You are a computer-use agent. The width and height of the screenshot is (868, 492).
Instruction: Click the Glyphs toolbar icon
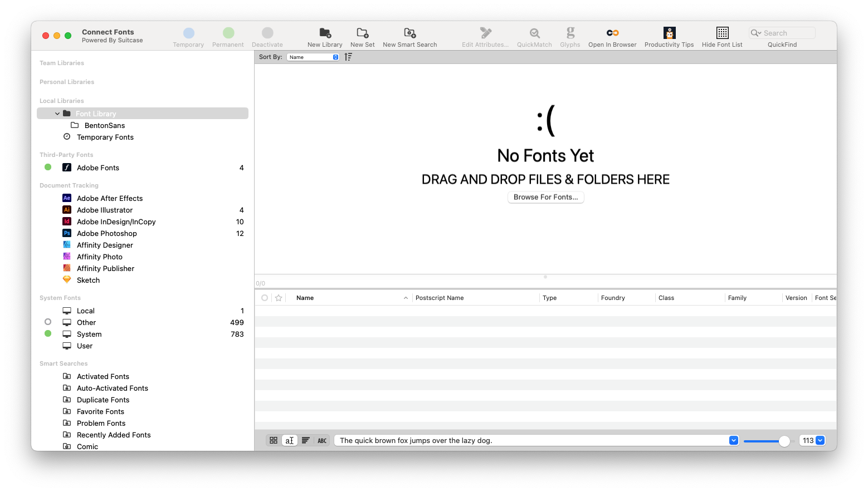570,36
